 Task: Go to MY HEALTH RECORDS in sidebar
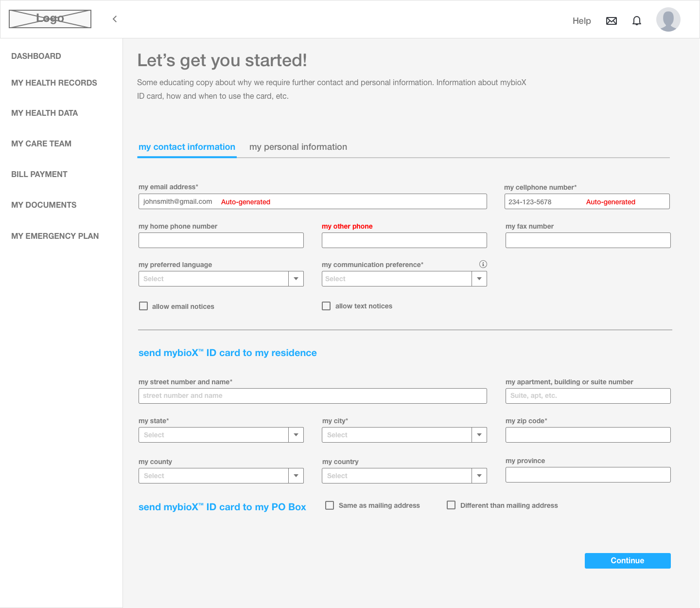pos(54,83)
